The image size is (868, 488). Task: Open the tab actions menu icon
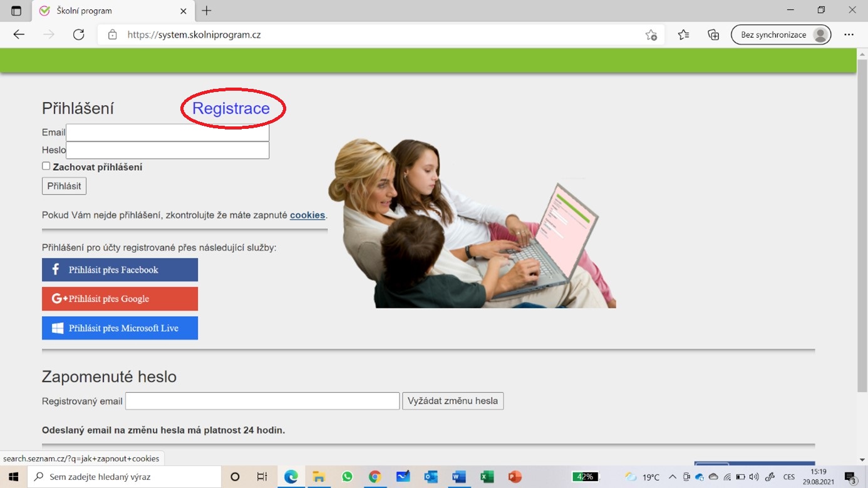(x=16, y=11)
